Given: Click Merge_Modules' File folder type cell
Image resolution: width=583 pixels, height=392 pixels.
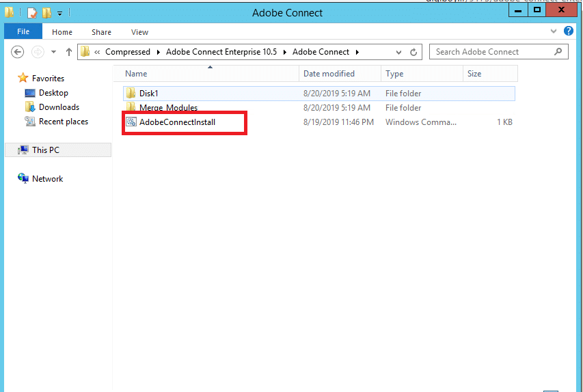Looking at the screenshot, I should pos(403,108).
